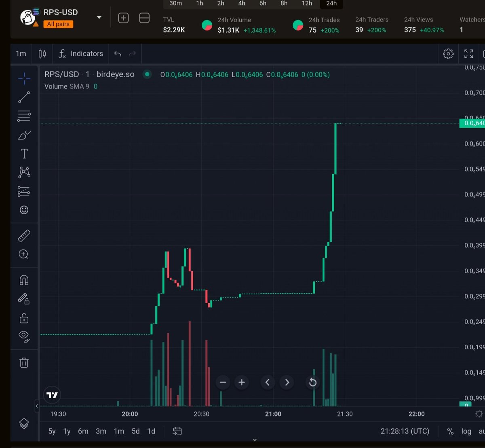Select the 2h stats tab
485x448 pixels.
pyautogui.click(x=221, y=3)
